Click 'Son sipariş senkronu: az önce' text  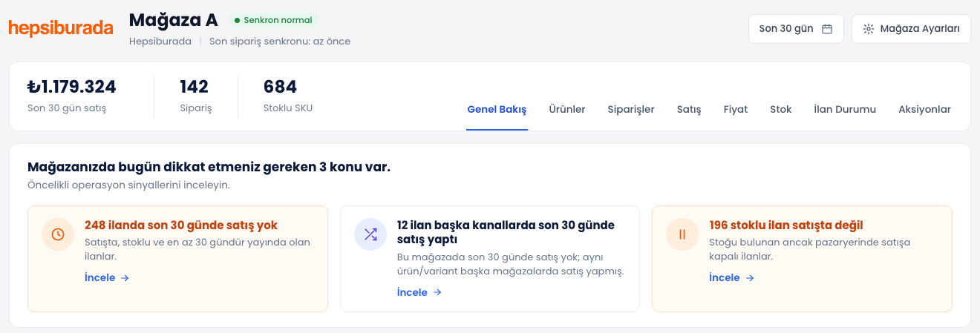[280, 42]
